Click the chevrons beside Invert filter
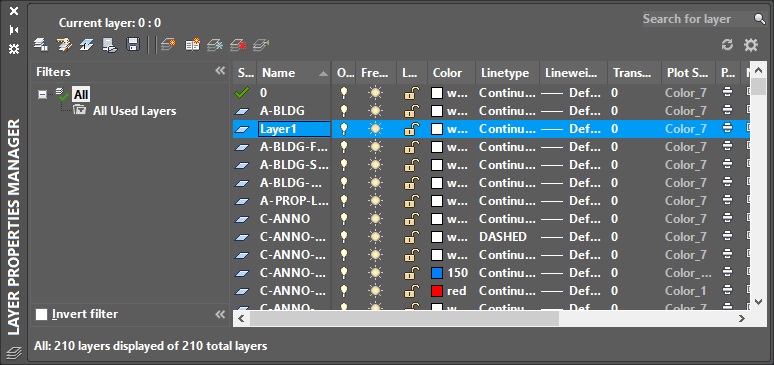774x365 pixels. [x=220, y=314]
